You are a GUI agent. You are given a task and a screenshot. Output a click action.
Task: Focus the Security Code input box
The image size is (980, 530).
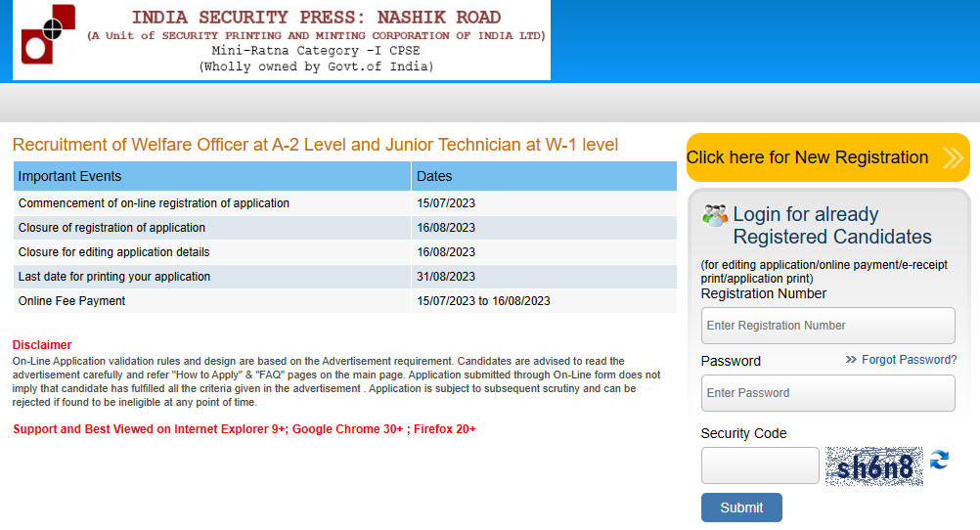[760, 465]
